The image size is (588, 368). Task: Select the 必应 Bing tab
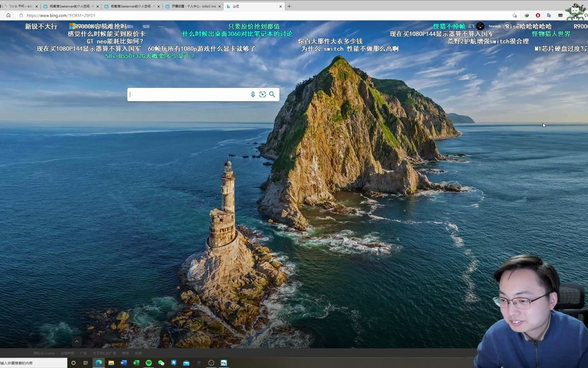point(254,6)
